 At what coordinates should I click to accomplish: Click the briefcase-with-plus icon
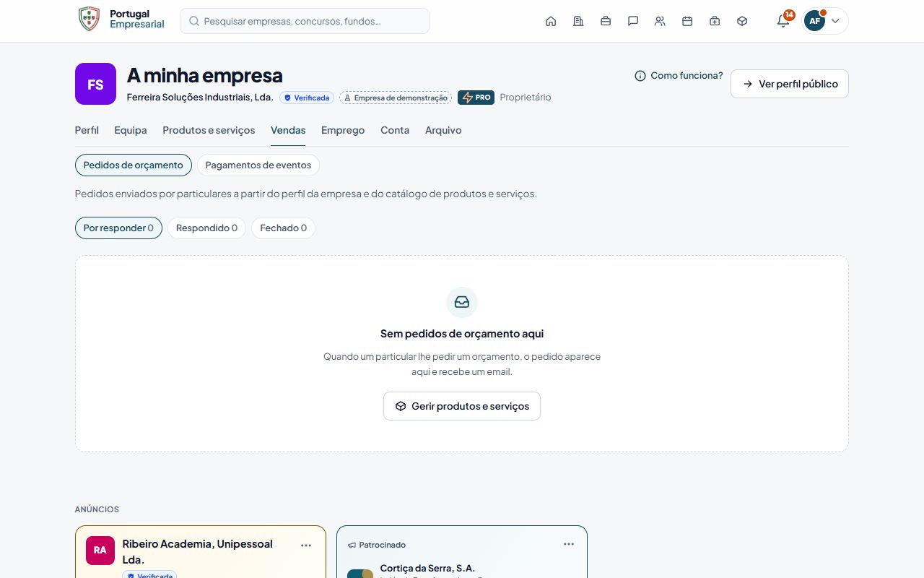[x=715, y=21]
